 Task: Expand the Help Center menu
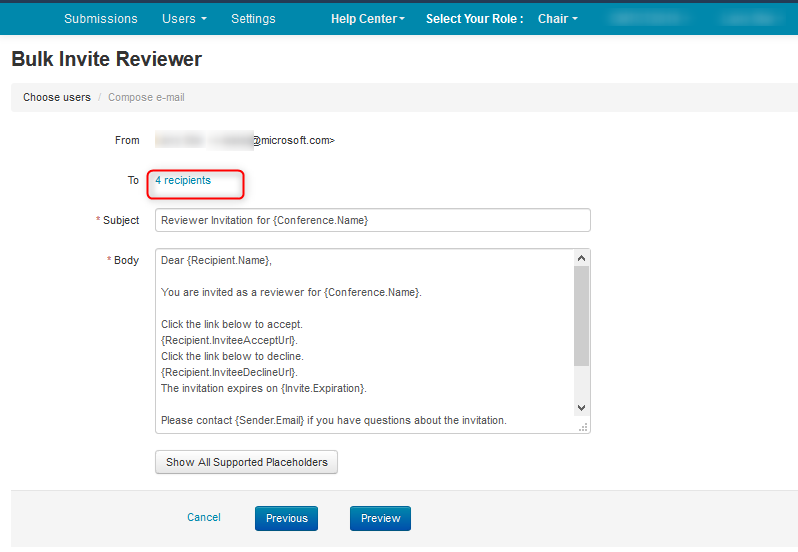tap(367, 19)
